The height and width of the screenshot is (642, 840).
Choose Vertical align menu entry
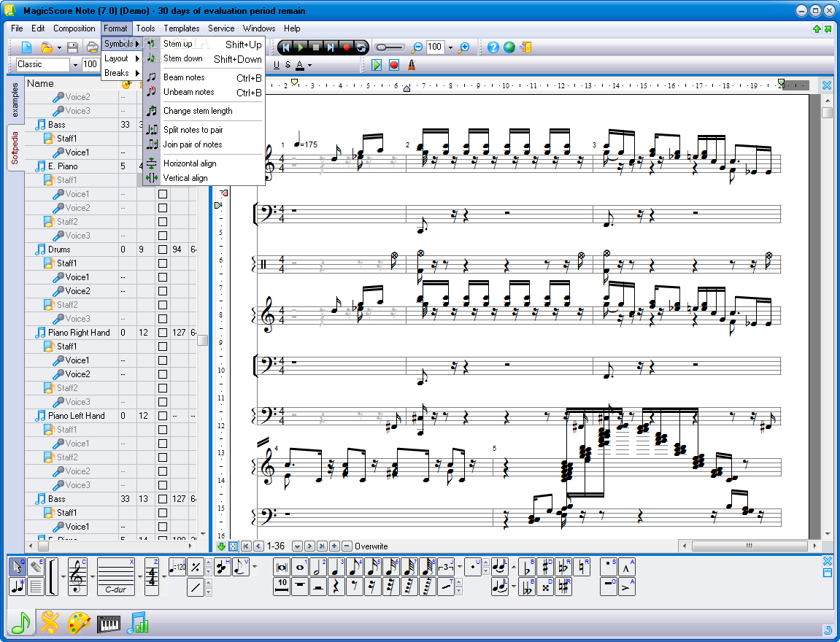click(x=204, y=178)
